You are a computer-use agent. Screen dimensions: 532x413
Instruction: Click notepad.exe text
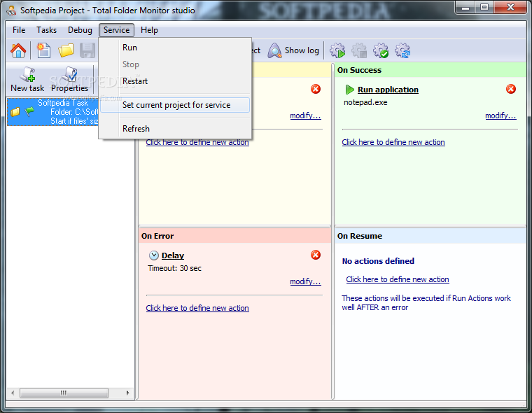365,102
